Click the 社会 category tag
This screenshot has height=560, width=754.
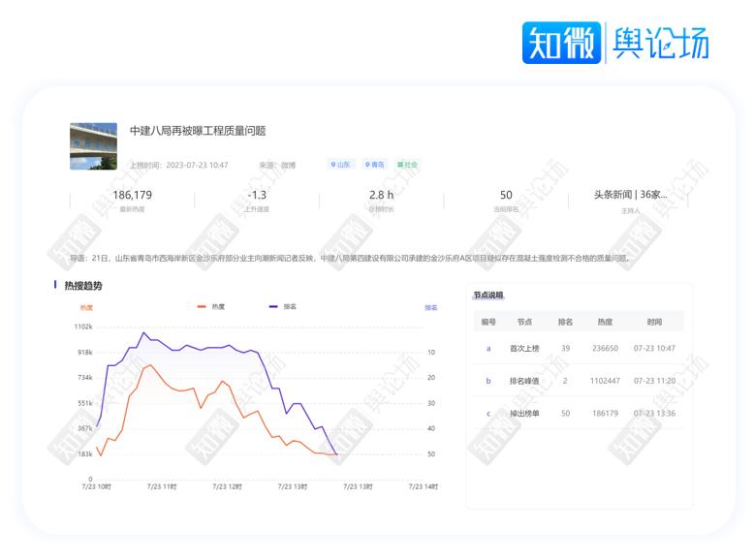407,165
